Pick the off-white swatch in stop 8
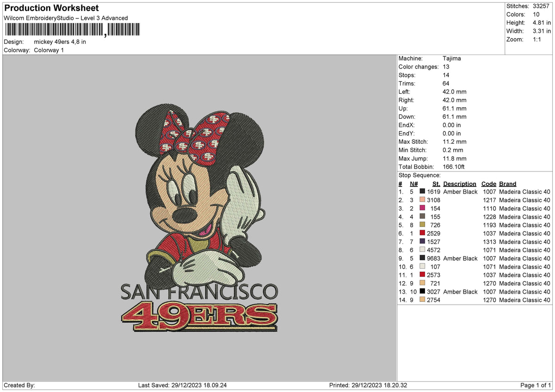This screenshot has width=555, height=392. tap(422, 250)
